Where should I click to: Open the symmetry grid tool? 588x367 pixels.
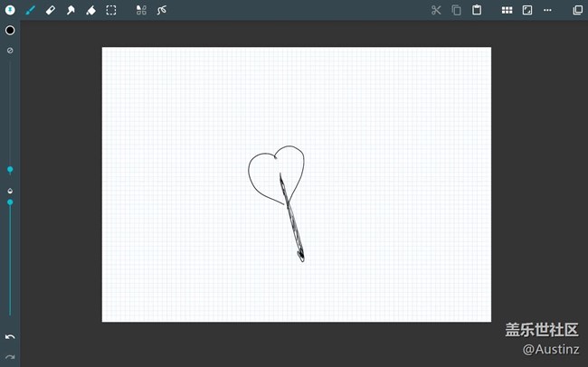[141, 10]
